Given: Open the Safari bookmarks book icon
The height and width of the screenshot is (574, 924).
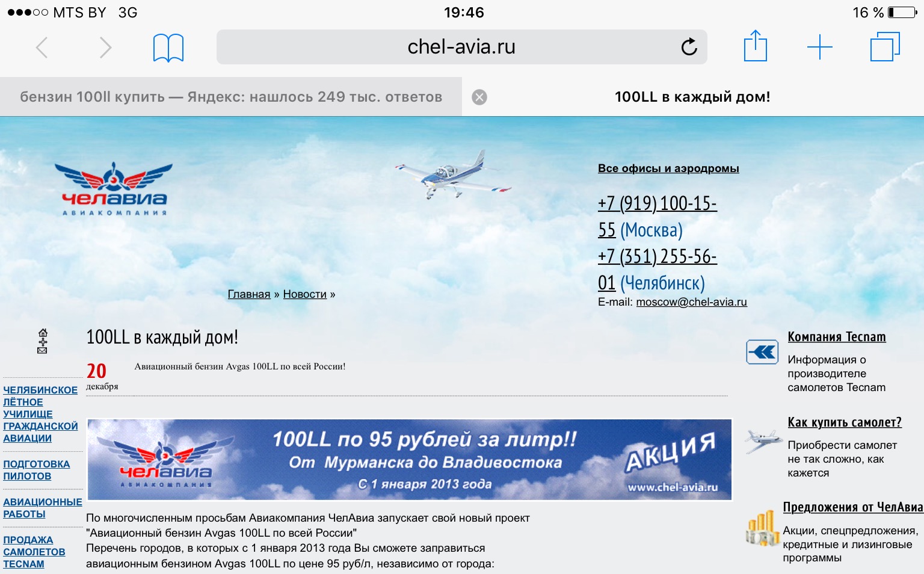Looking at the screenshot, I should click(x=168, y=48).
